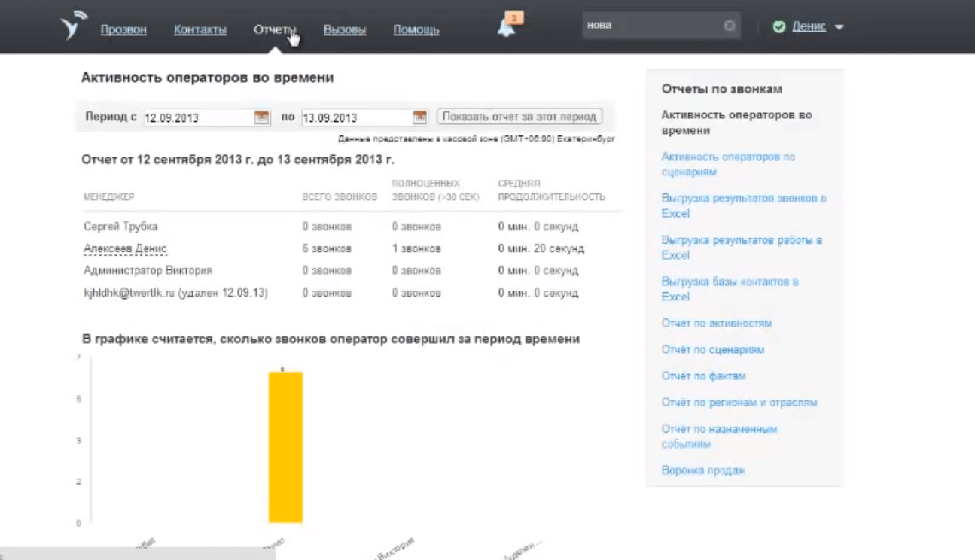Open calendar picker for start date
Viewport: 975px width, 560px height.
click(261, 117)
